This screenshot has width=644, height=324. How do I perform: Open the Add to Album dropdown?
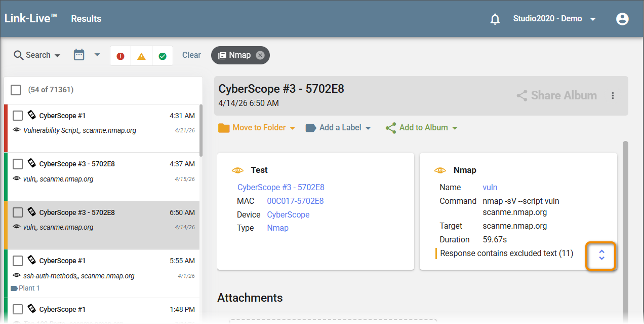(421, 128)
